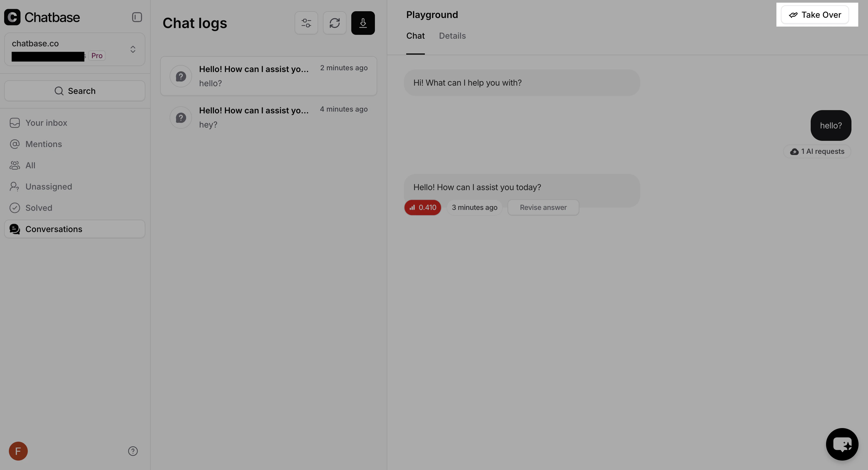Export chat logs via download icon
868x470 pixels.
[x=363, y=22]
